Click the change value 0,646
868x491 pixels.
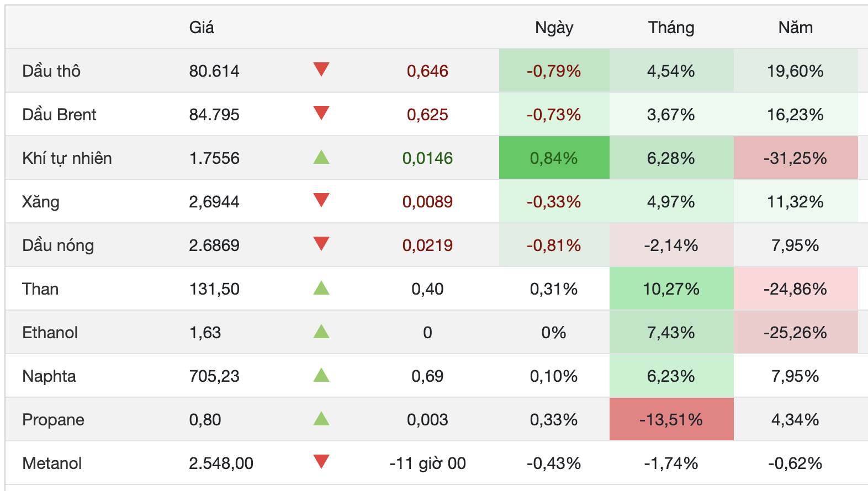pos(427,71)
